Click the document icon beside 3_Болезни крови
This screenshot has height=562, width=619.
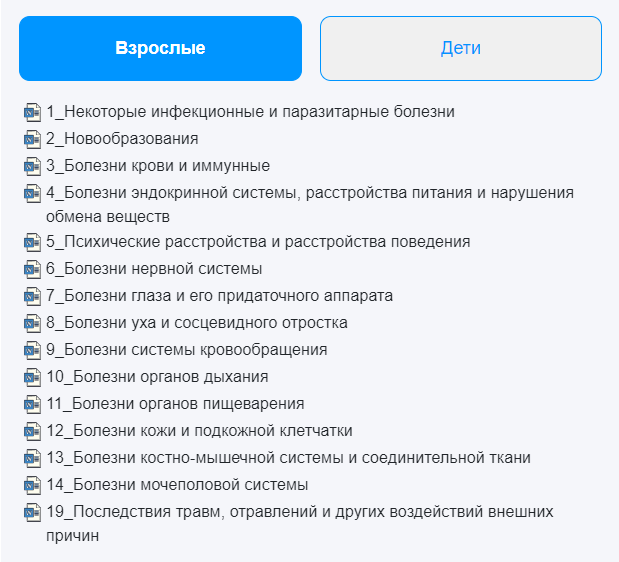point(33,166)
